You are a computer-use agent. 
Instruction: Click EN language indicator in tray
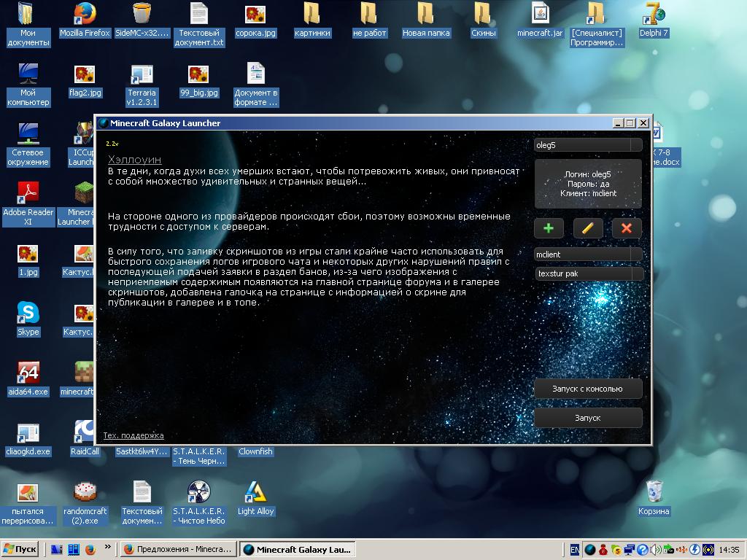tap(575, 550)
